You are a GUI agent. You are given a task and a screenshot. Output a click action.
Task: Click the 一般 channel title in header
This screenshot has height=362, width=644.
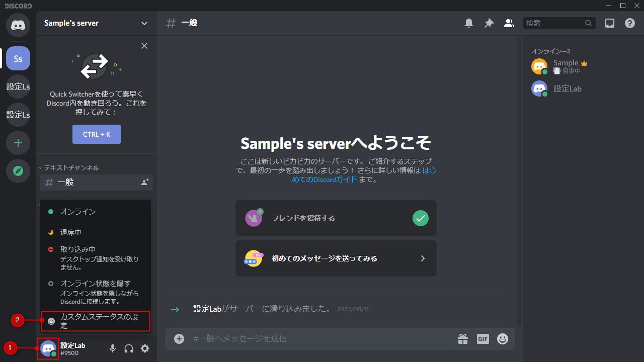[189, 23]
